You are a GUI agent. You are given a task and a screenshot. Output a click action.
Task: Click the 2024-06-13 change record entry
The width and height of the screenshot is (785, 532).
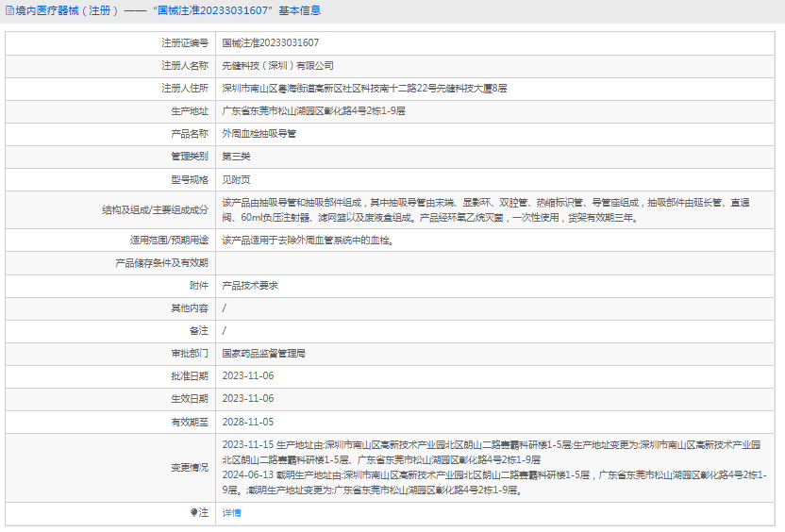494,482
